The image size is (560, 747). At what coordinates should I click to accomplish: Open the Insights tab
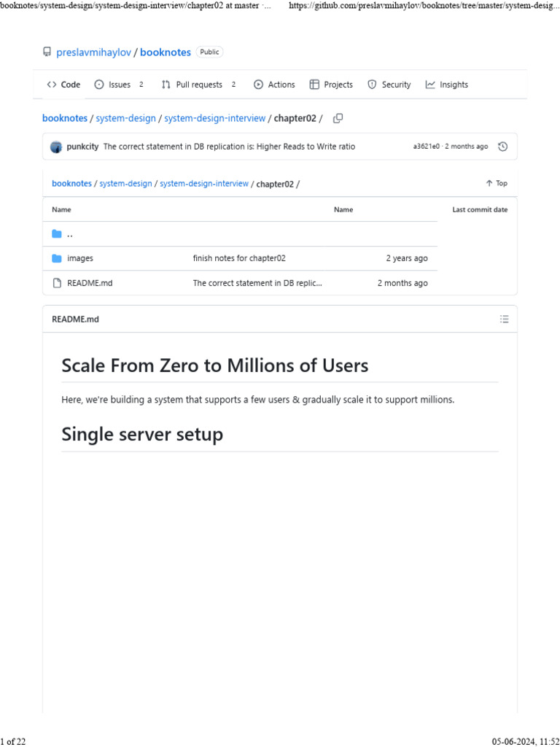[x=447, y=85]
